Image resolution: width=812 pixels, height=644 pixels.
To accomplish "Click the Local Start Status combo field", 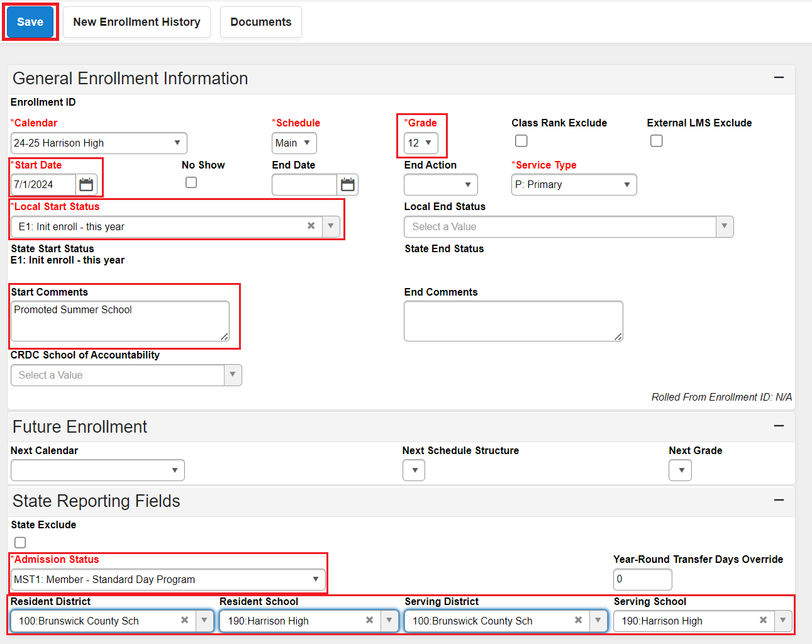I will pyautogui.click(x=175, y=226).
